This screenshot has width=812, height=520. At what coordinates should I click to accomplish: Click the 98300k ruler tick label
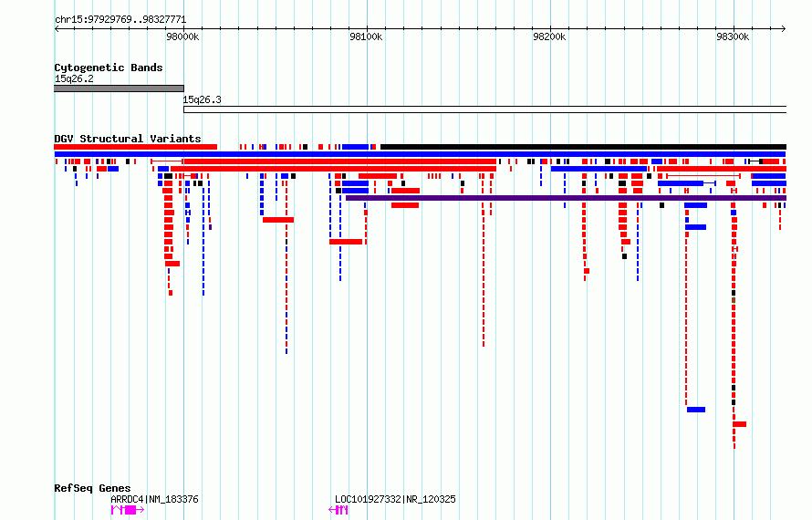(x=733, y=36)
